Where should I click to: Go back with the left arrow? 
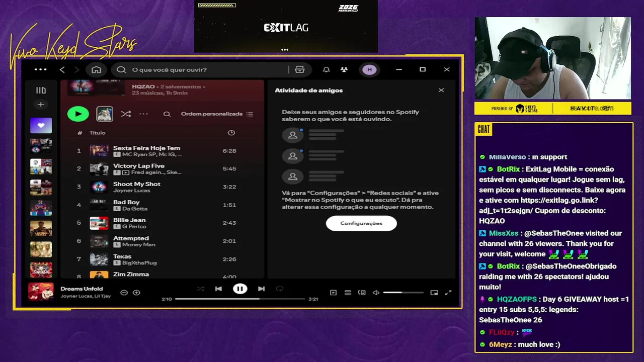62,69
